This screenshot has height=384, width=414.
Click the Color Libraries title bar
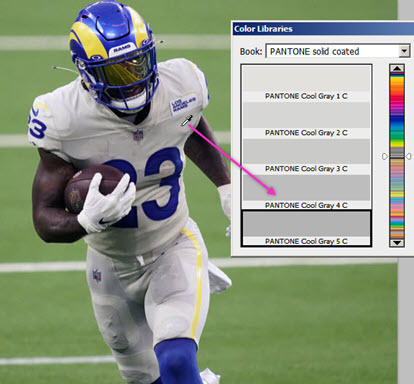pos(323,29)
